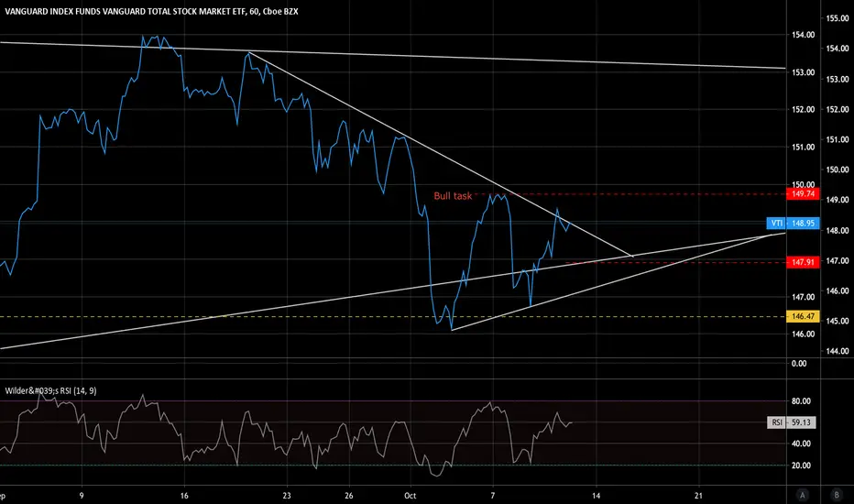This screenshot has height=504, width=854.
Task: Click the "Bull task" red text annotation
Action: 453,195
